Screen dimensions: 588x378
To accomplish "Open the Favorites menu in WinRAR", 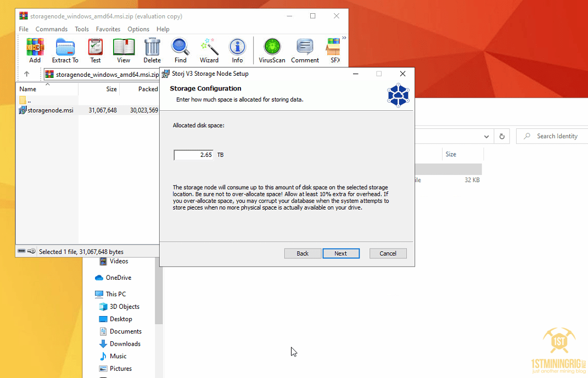I will [x=108, y=29].
